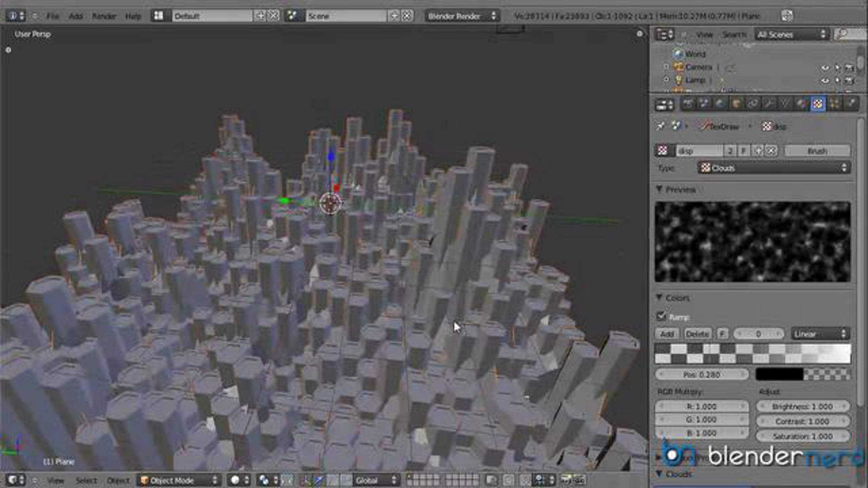Image resolution: width=868 pixels, height=488 pixels.
Task: Toggle the Ramp checkbox
Action: [x=661, y=317]
